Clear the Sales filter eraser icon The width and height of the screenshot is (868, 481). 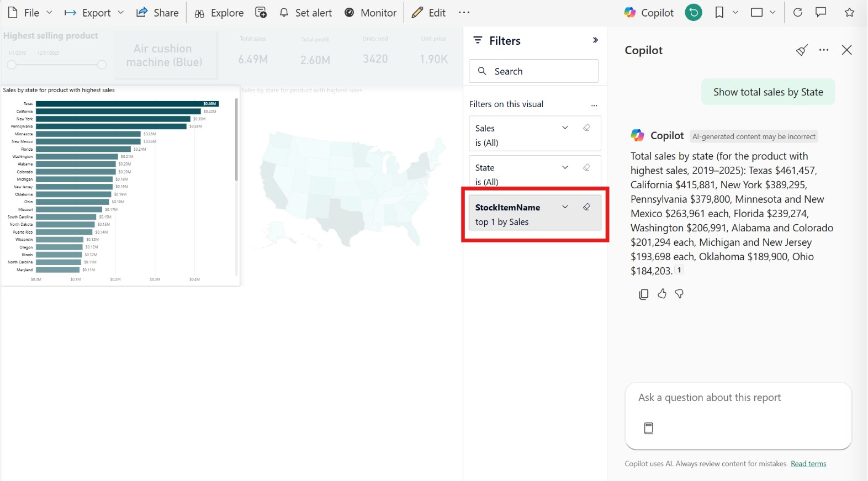pos(586,128)
